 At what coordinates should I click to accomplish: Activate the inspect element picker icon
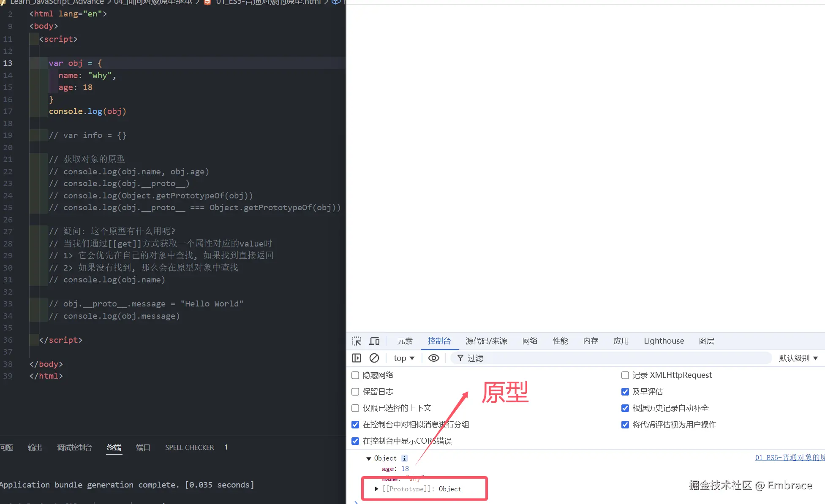click(357, 341)
